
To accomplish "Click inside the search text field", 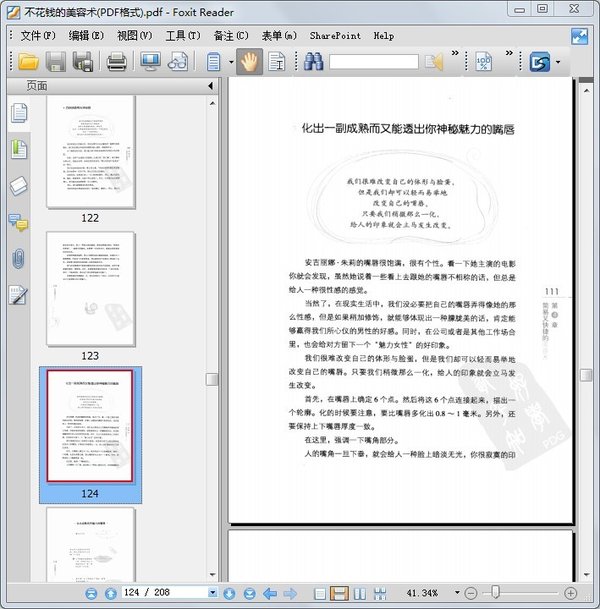I will pyautogui.click(x=374, y=62).
